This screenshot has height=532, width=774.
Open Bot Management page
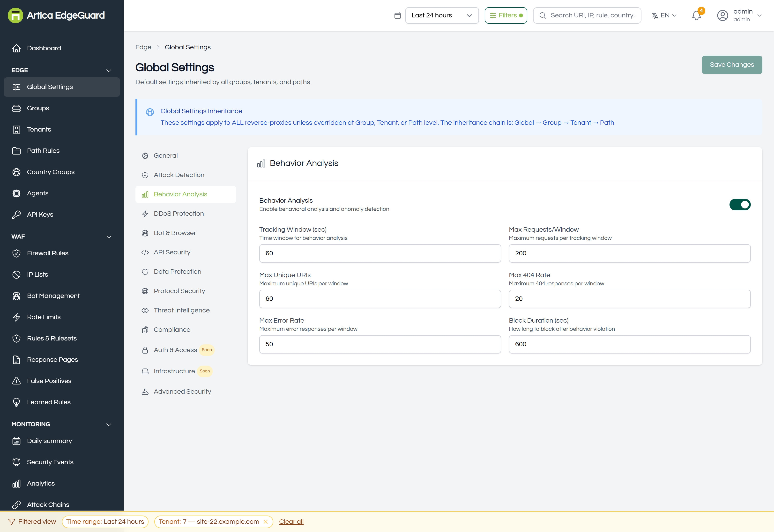[x=62, y=296]
